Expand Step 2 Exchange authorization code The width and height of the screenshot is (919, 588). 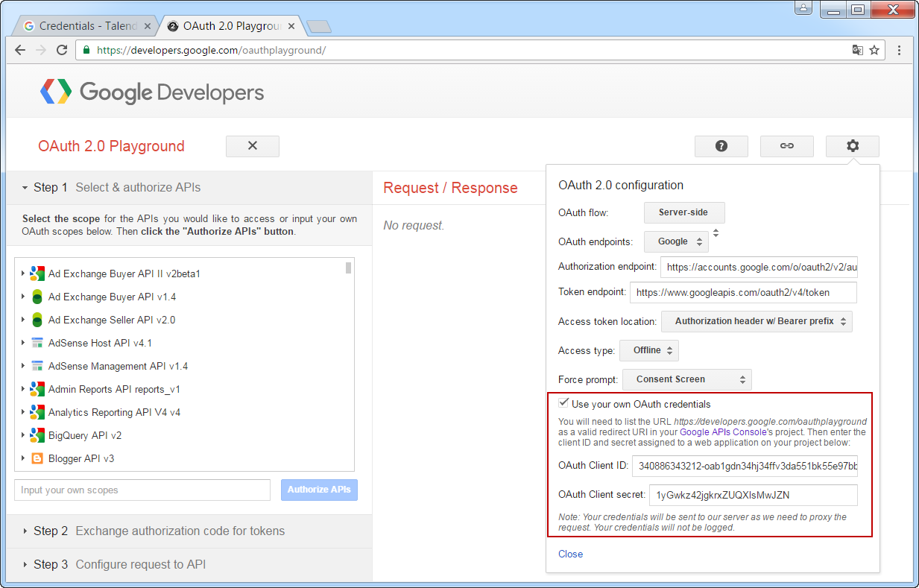(158, 531)
